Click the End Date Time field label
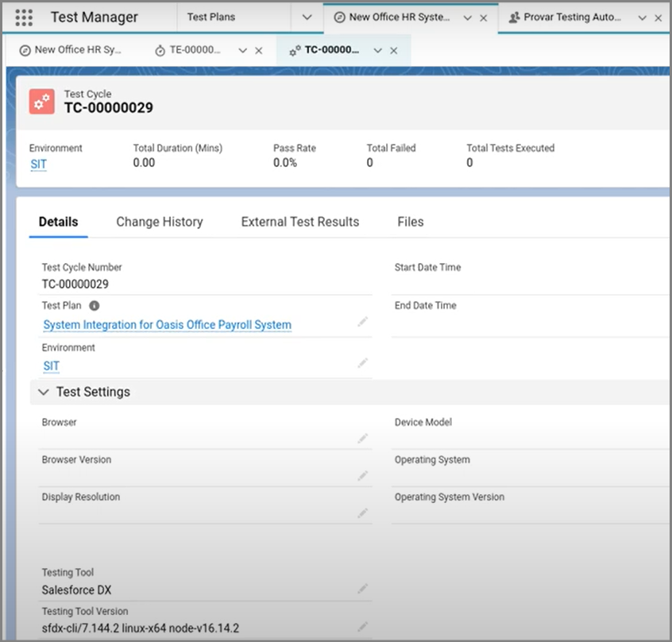 point(426,306)
